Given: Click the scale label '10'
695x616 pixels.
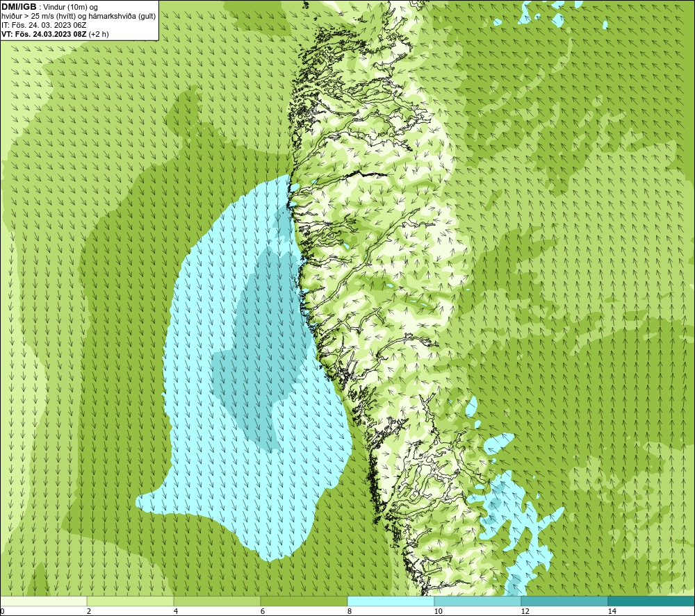Looking at the screenshot, I should (438, 611).
